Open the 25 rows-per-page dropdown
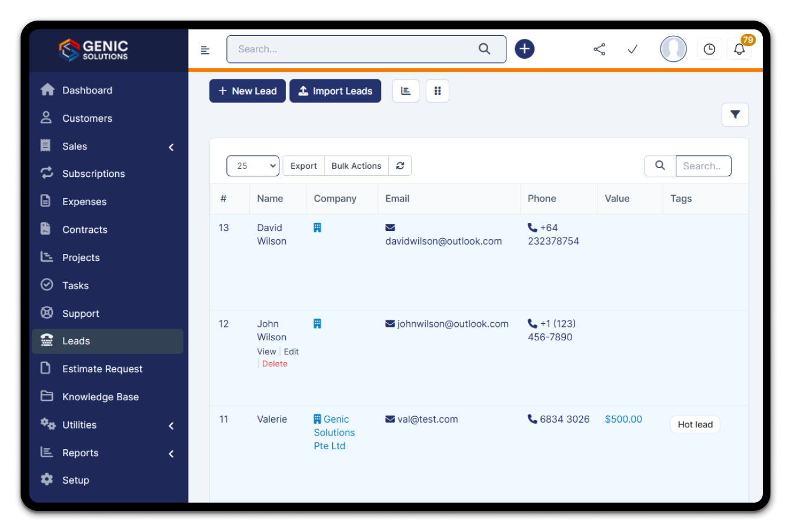The height and width of the screenshot is (532, 791). click(x=253, y=166)
